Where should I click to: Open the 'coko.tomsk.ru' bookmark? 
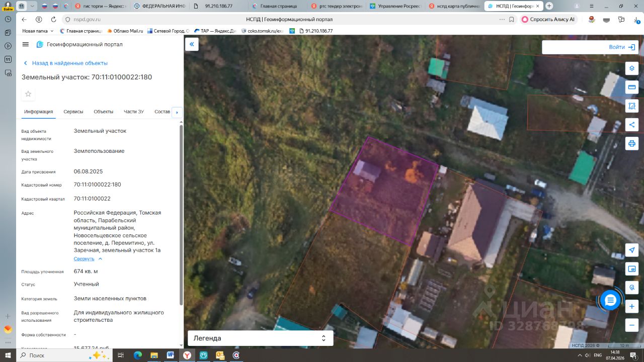coord(263,31)
